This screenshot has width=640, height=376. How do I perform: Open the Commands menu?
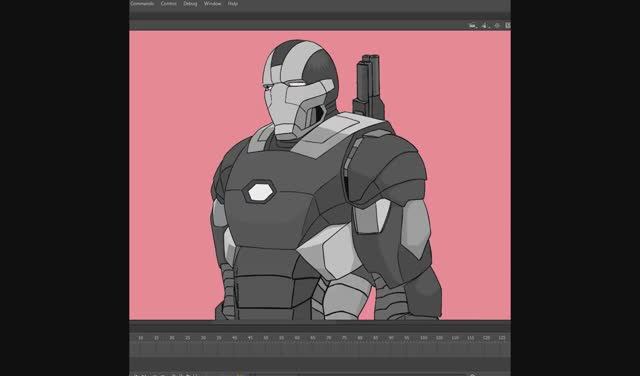point(142,4)
